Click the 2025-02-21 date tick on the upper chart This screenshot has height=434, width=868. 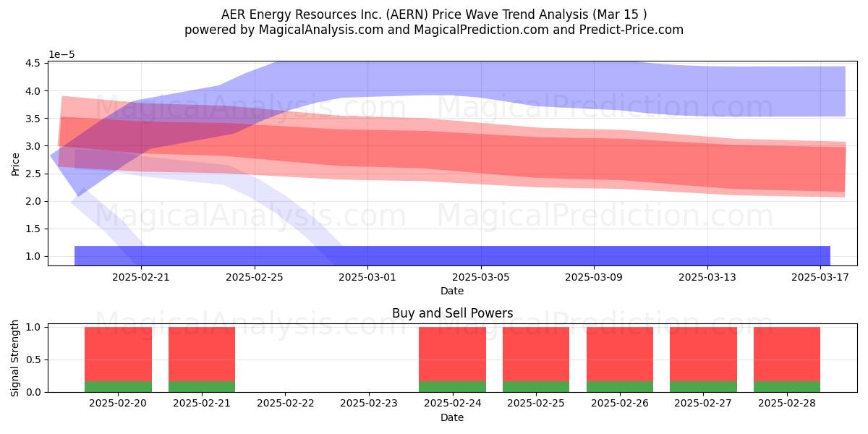pyautogui.click(x=141, y=277)
